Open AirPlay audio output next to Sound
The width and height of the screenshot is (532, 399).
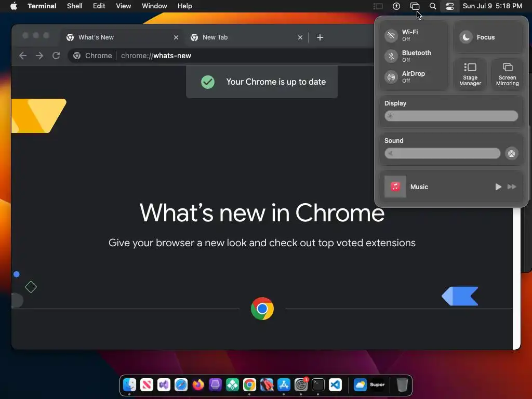(511, 153)
